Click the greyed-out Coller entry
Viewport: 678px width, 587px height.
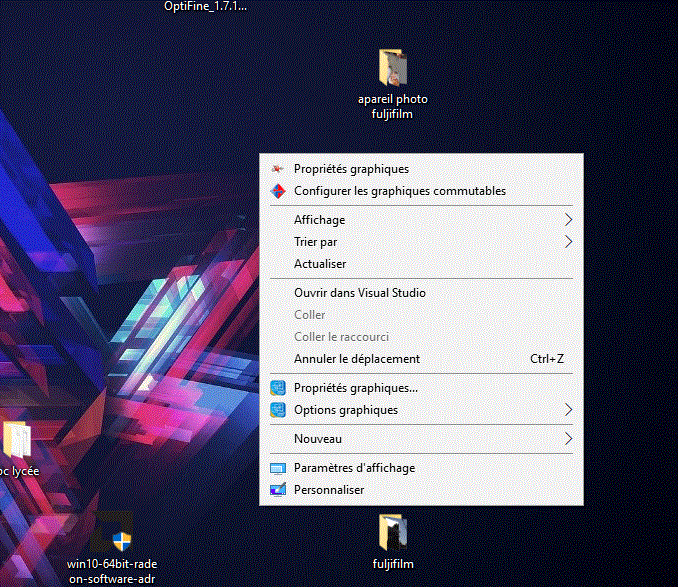pos(310,315)
